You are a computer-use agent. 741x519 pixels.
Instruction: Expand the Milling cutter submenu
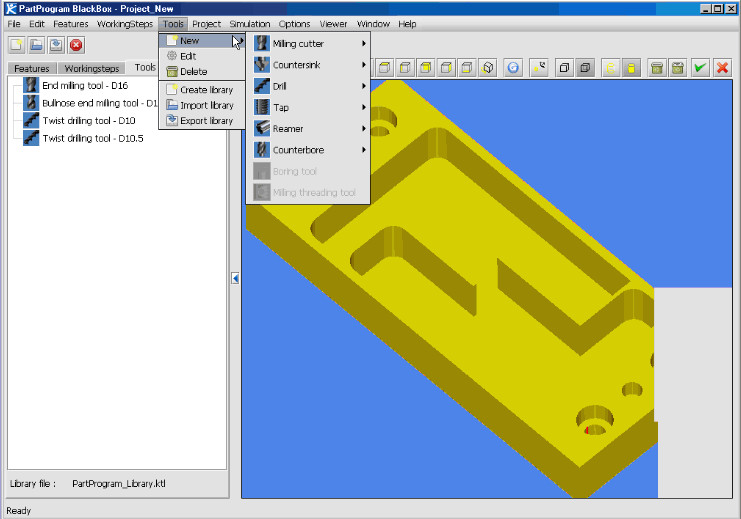point(364,43)
